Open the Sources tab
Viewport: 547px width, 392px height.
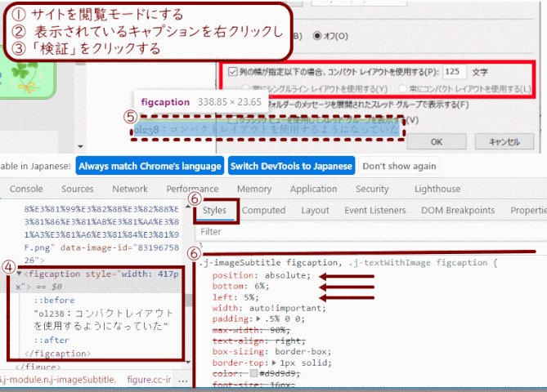point(78,189)
